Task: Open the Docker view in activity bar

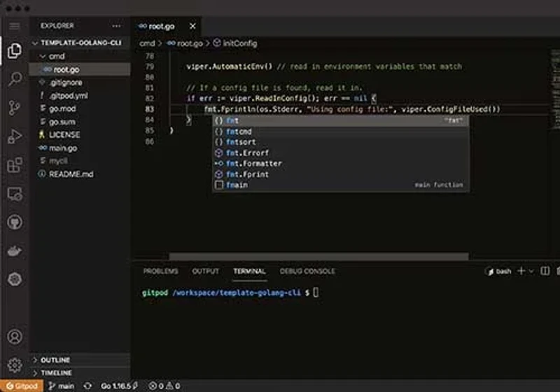Action: [x=15, y=251]
